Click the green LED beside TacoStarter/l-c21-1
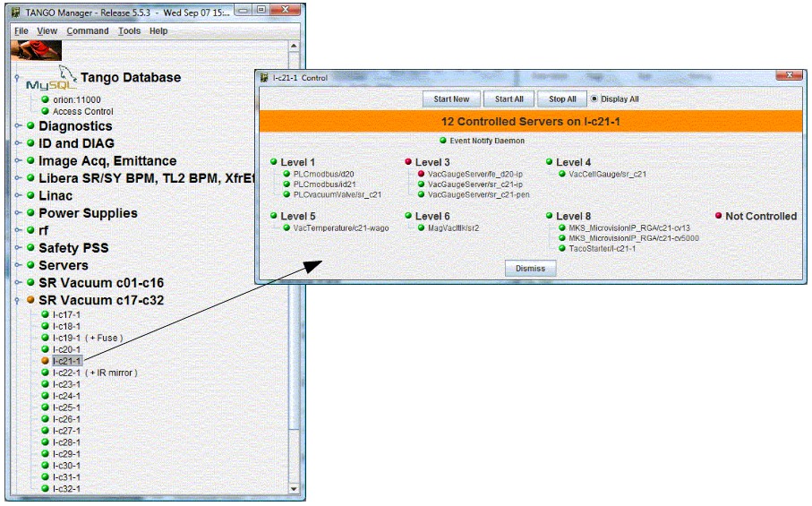The image size is (812, 506). coord(562,249)
